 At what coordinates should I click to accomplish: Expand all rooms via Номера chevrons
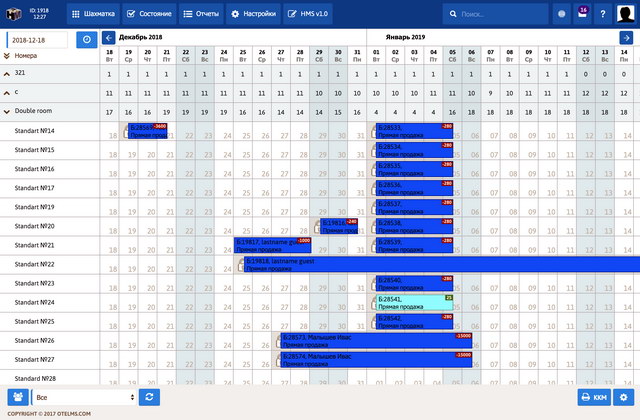click(7, 56)
